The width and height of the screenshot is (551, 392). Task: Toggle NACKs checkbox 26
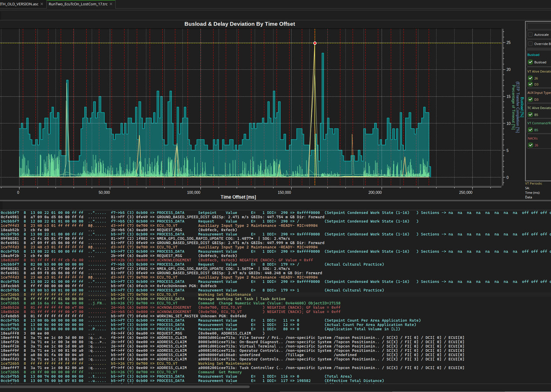(x=530, y=145)
